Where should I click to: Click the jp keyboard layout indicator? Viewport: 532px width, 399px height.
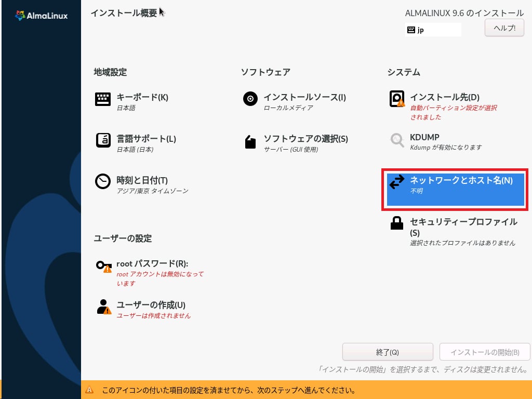point(433,30)
